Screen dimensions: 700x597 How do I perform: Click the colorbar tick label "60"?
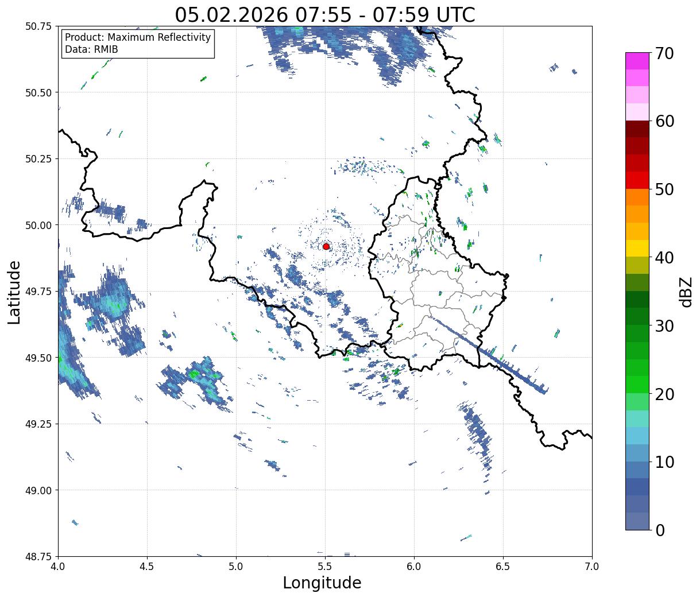[664, 121]
